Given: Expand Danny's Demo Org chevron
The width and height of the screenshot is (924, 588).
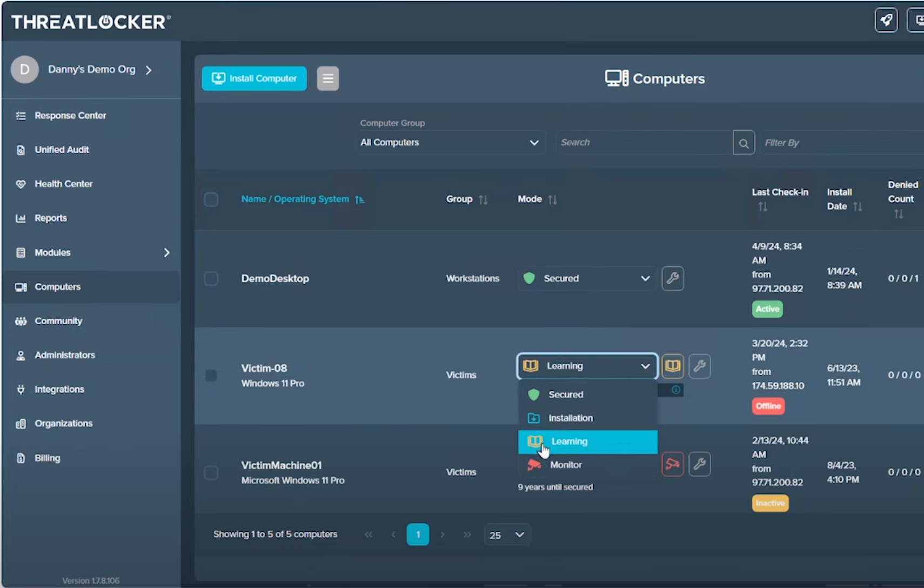Looking at the screenshot, I should 149,70.
